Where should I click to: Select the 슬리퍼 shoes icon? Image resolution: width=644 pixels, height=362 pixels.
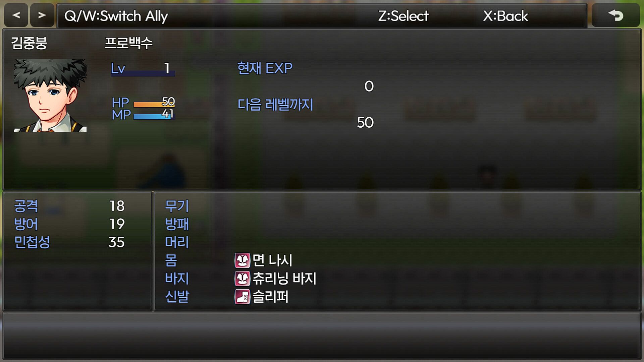pyautogui.click(x=242, y=296)
